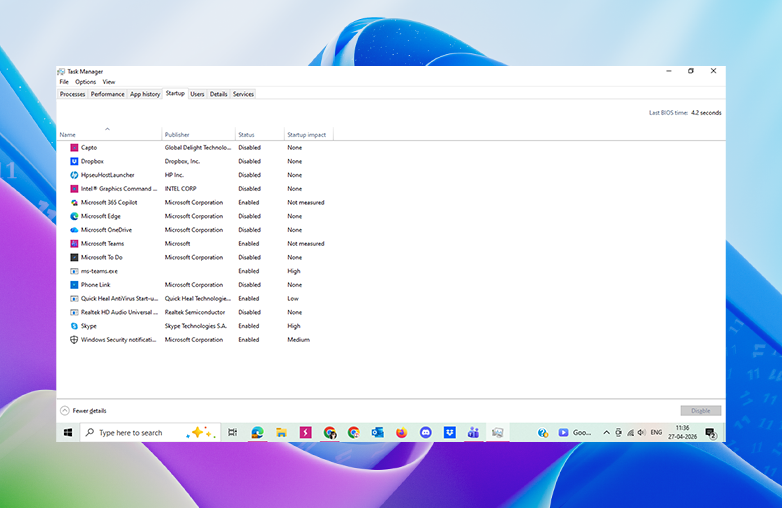The width and height of the screenshot is (782, 508).
Task: Click the Microsoft Teams row icon
Action: pos(74,244)
